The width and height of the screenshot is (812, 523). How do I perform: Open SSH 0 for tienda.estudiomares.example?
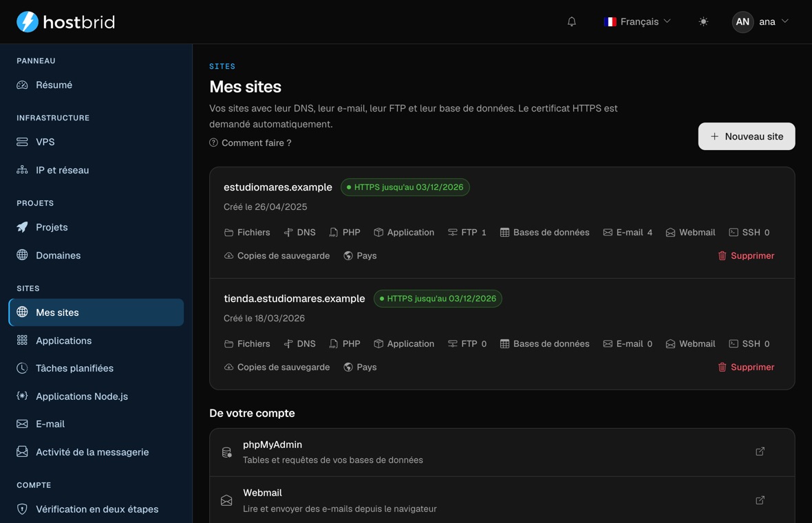coord(749,344)
